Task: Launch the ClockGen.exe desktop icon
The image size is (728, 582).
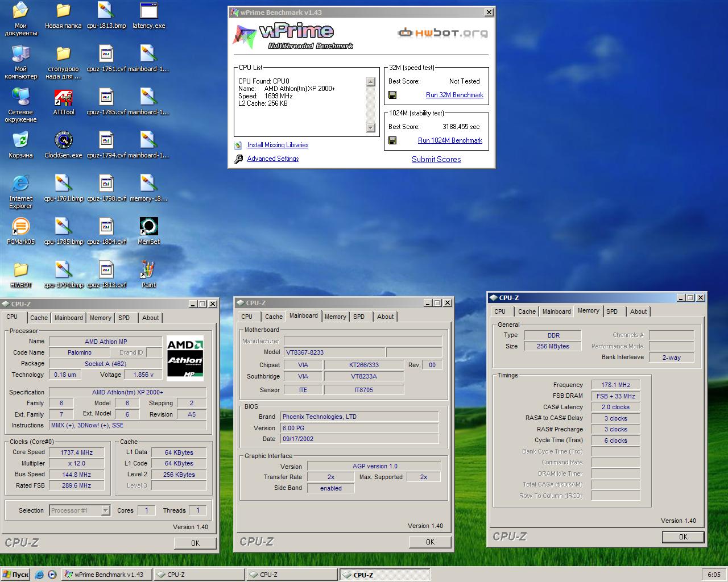Action: (63, 141)
